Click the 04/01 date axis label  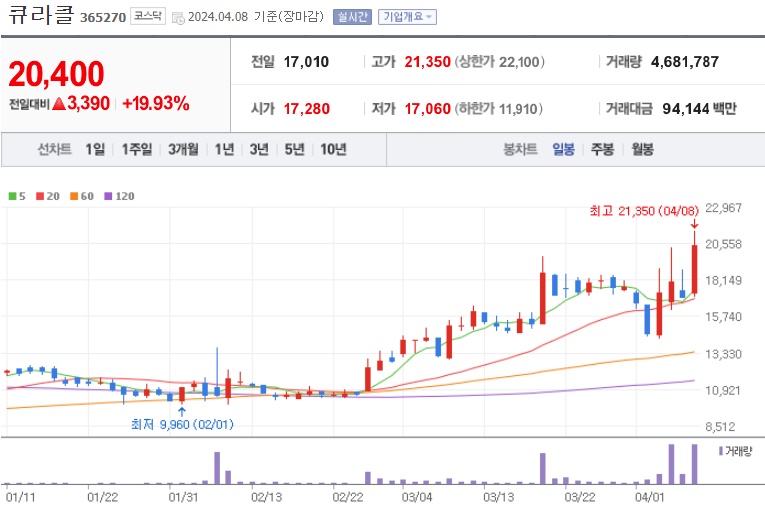(x=649, y=497)
